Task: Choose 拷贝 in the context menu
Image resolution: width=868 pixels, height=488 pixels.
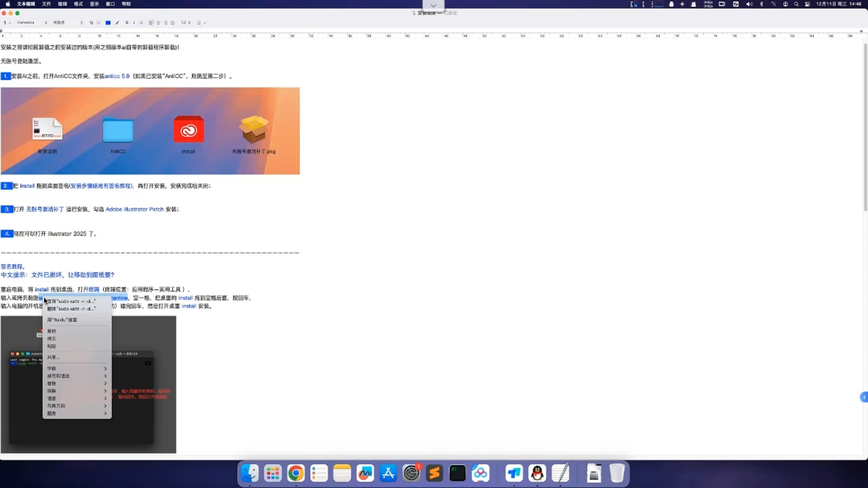Action: tap(77, 339)
